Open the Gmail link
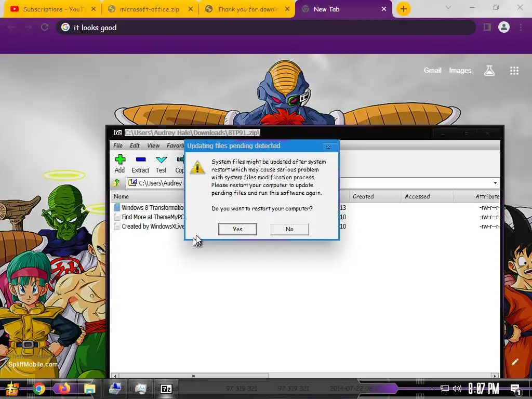 432,71
